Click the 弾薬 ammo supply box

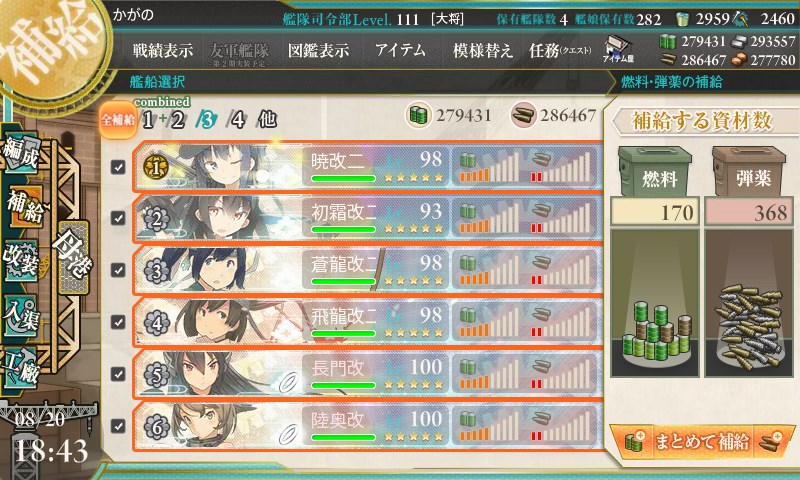click(748, 172)
